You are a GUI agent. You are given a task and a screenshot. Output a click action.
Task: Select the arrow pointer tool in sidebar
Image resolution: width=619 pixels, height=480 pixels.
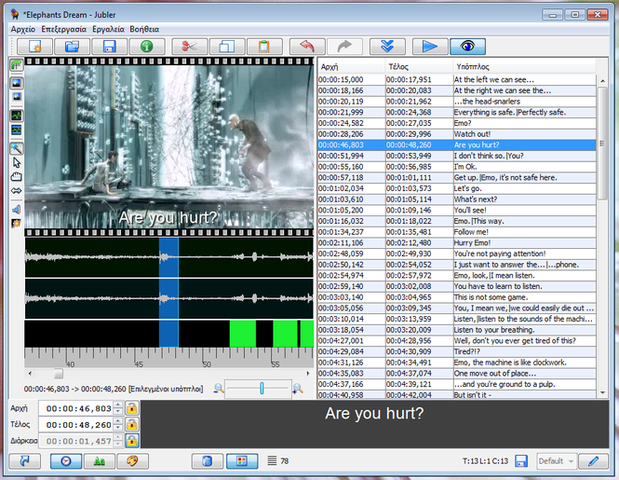click(x=16, y=163)
